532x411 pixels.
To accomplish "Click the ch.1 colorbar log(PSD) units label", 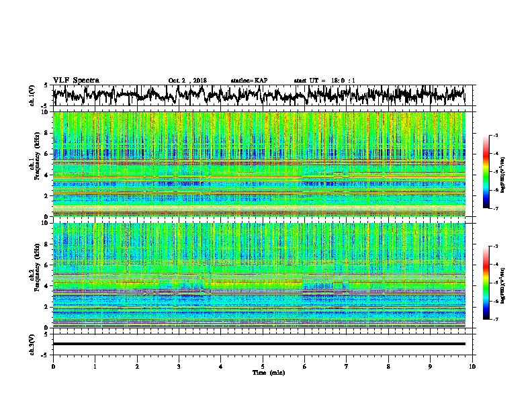I will [503, 175].
